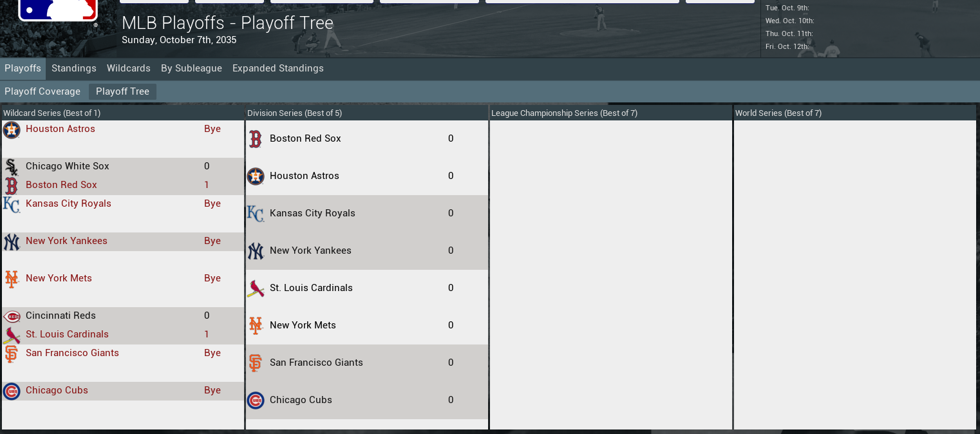This screenshot has height=434, width=980.
Task: Switch to Playoff Coverage view
Action: 42,91
